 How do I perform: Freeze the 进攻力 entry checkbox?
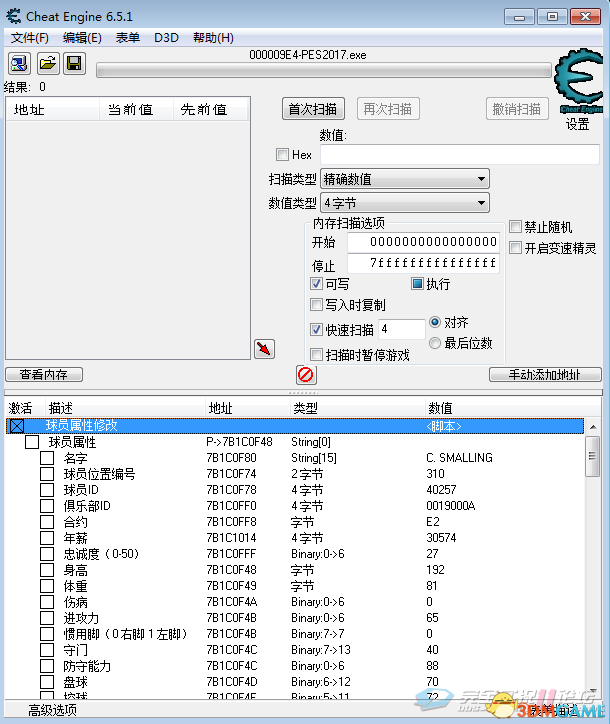click(47, 618)
